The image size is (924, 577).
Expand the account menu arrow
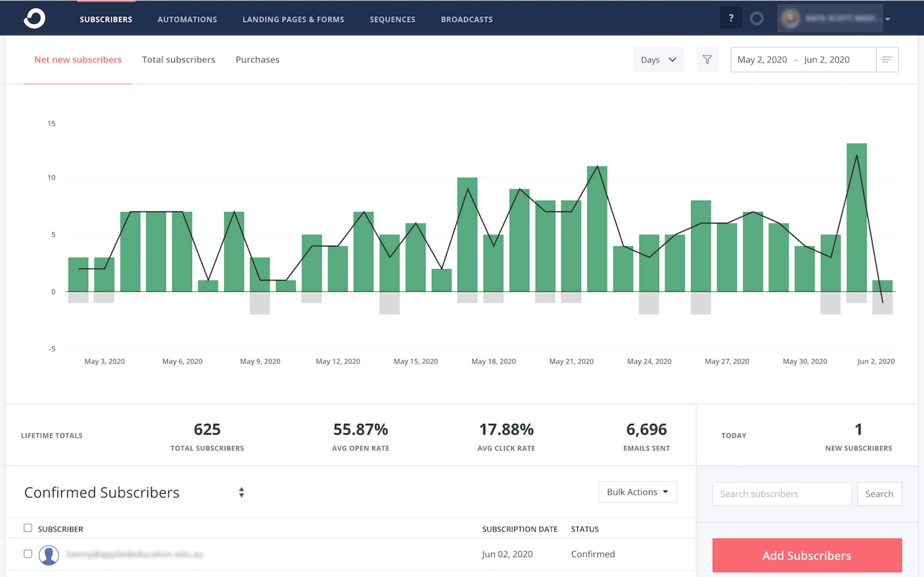pos(888,19)
